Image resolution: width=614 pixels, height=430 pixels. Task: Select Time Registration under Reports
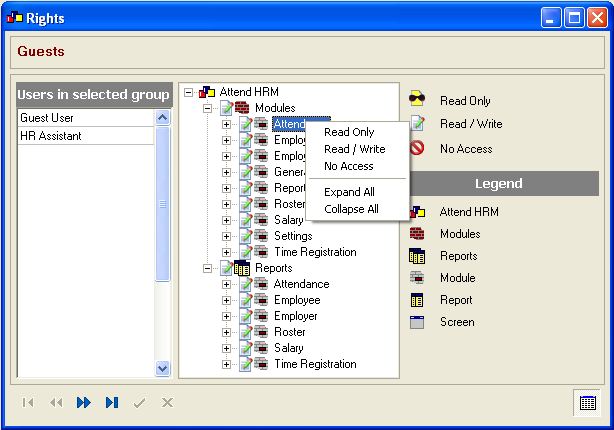[x=315, y=364]
